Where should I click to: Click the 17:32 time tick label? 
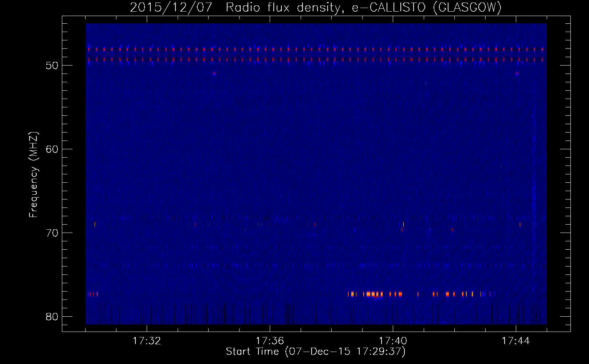(147, 341)
